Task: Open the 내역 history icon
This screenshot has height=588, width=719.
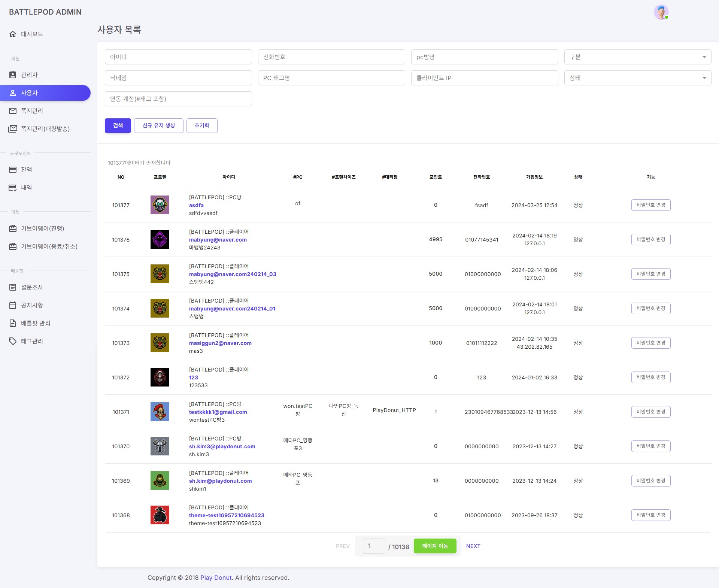Action: point(13,188)
